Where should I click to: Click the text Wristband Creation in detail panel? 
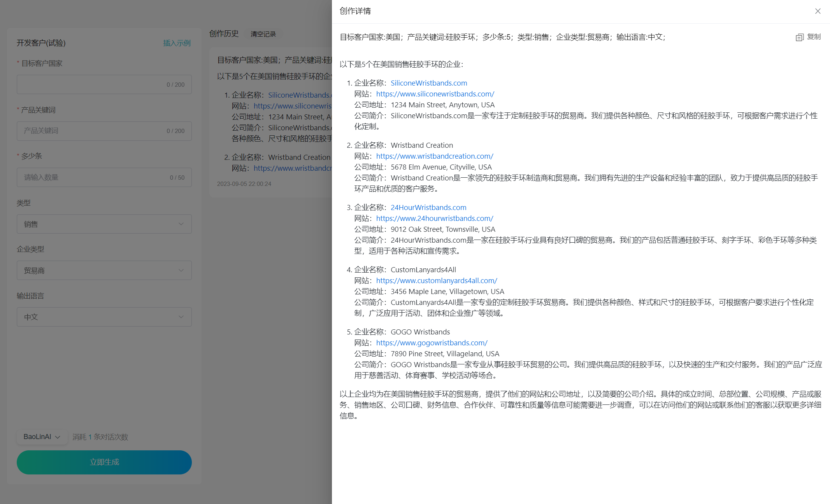[422, 145]
